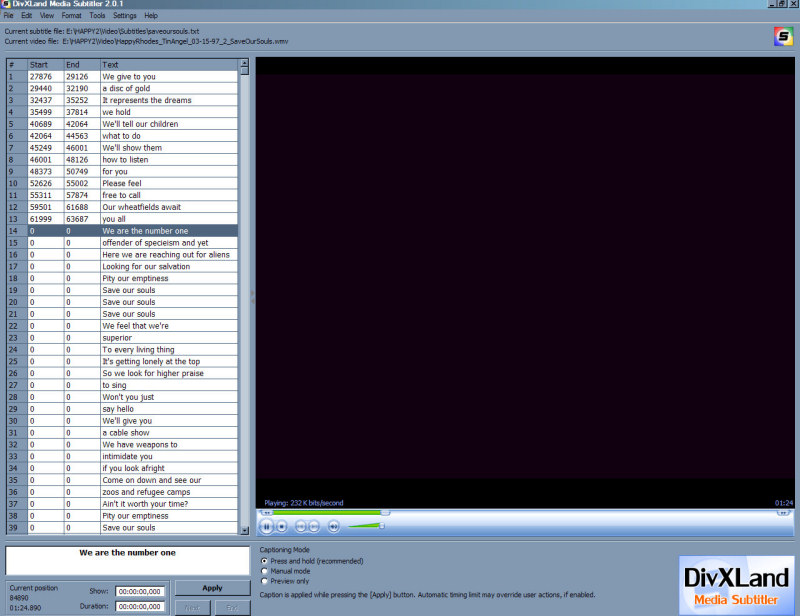Open the File menu
The width and height of the screenshot is (800, 616).
click(8, 15)
